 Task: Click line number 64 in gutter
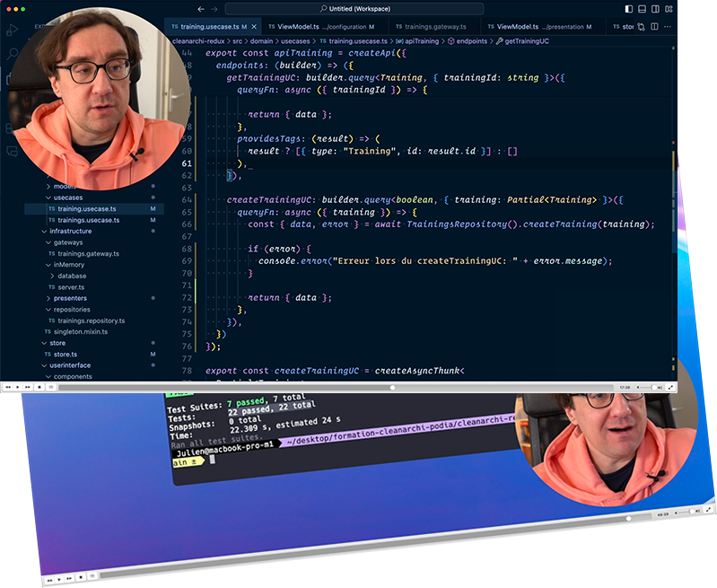187,200
